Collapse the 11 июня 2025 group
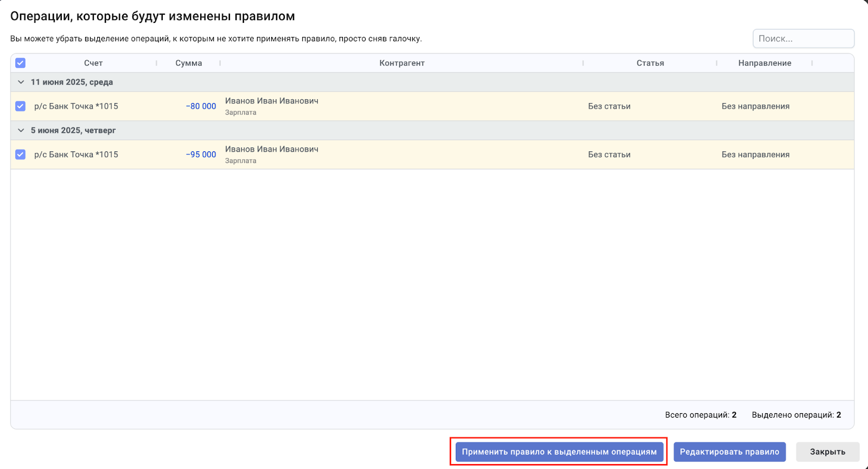 [x=21, y=82]
